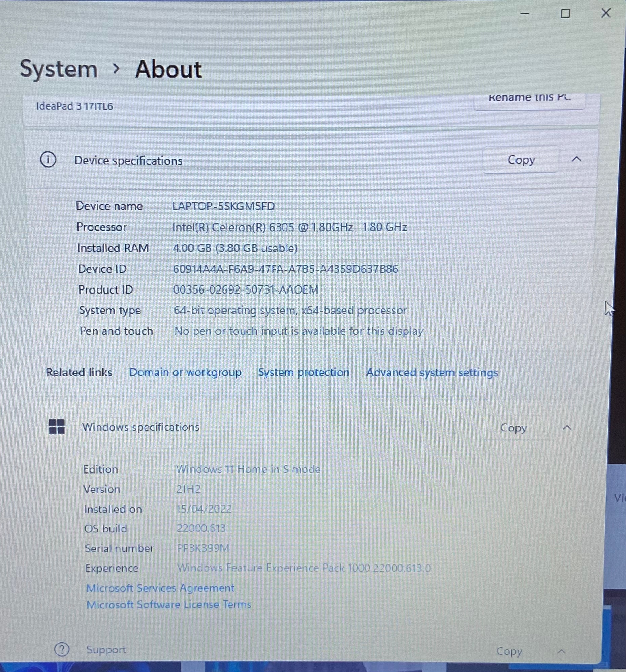This screenshot has height=672, width=626.
Task: Click the 4.00 GB installed RAM value
Action: pos(235,248)
